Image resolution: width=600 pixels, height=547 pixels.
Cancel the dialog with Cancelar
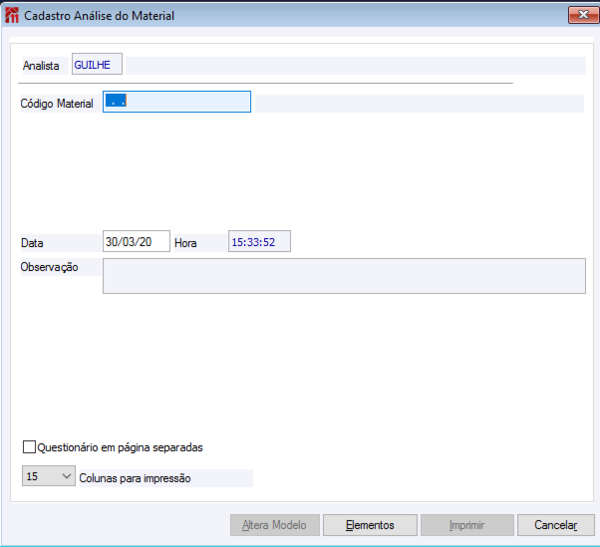tap(556, 525)
